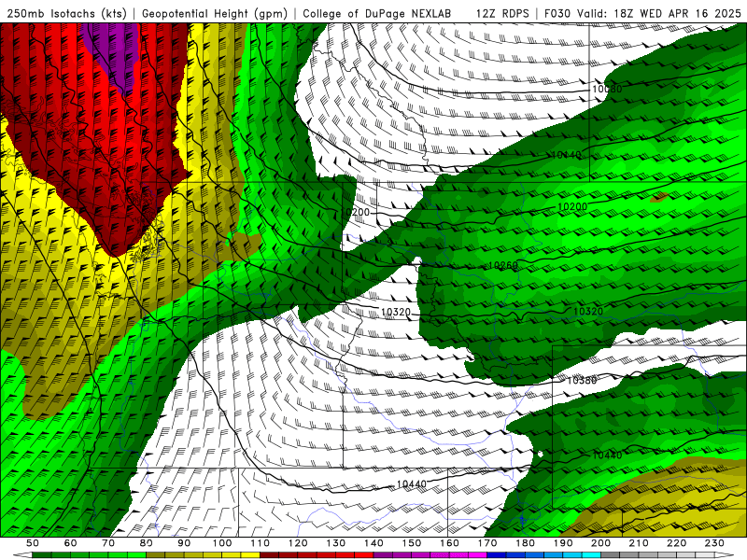Image resolution: width=747 pixels, height=560 pixels.
Task: Click the purple jet-core maximum on the map
Action: click(x=114, y=52)
